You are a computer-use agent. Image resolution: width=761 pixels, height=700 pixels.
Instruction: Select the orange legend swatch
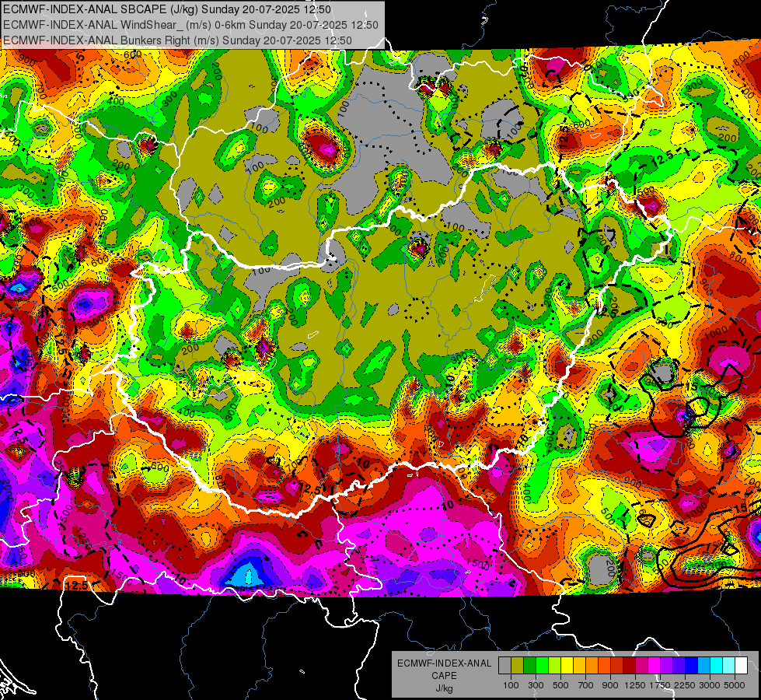592,665
